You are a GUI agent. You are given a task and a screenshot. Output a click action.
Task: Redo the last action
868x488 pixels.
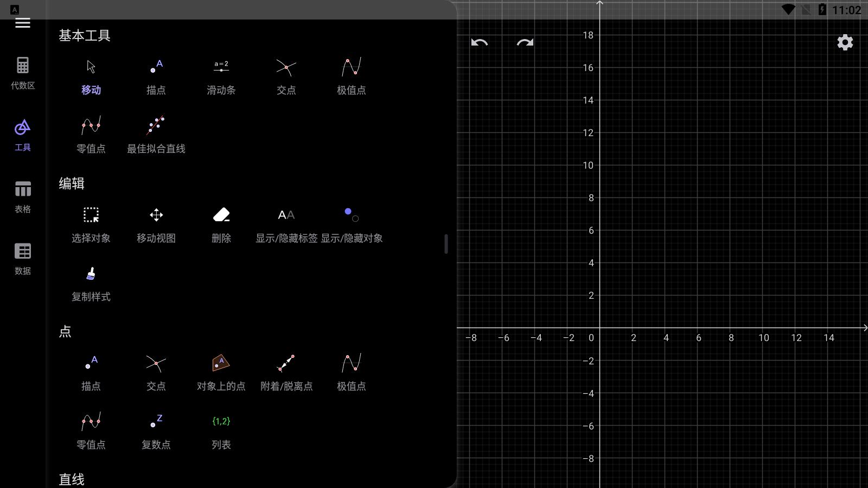pyautogui.click(x=525, y=42)
